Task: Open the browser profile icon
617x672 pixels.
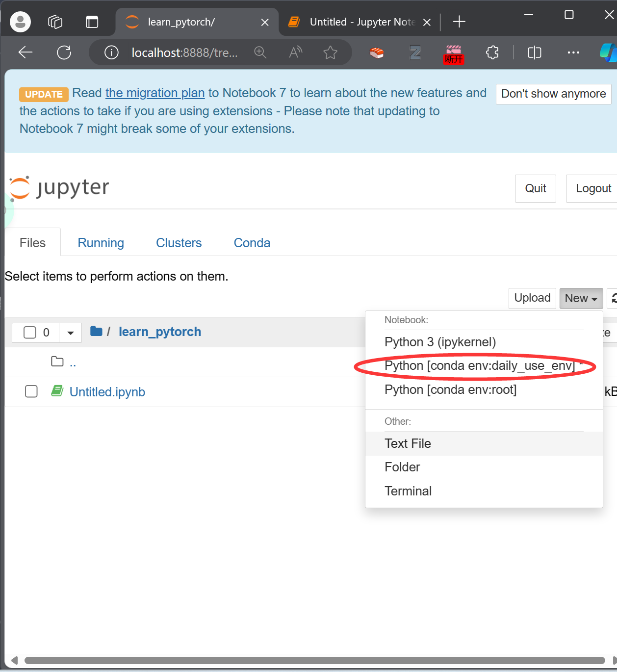Action: coord(20,22)
